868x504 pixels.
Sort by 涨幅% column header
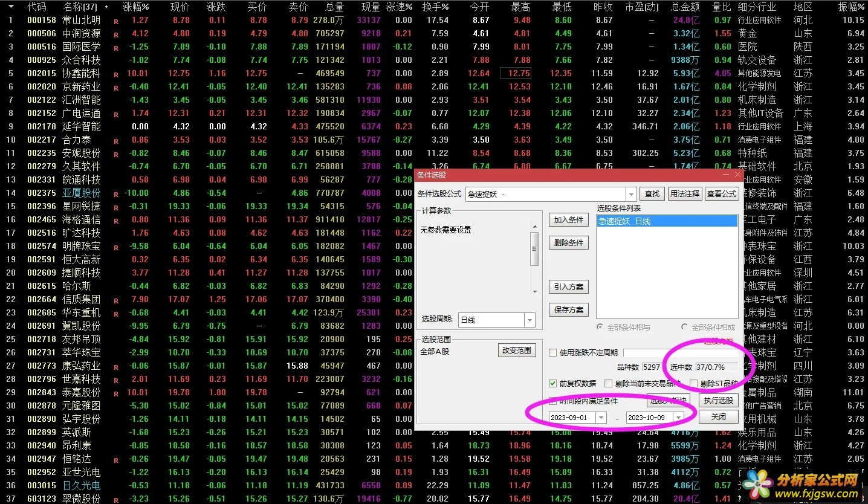pyautogui.click(x=135, y=7)
